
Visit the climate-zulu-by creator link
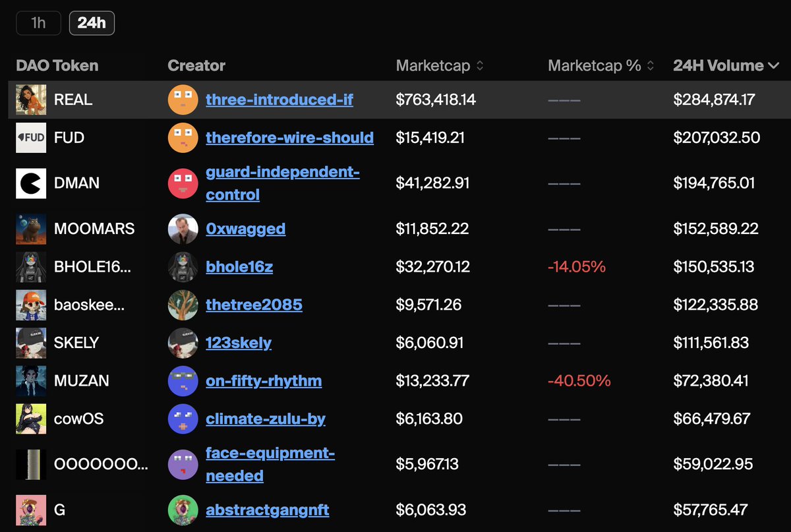coord(266,419)
